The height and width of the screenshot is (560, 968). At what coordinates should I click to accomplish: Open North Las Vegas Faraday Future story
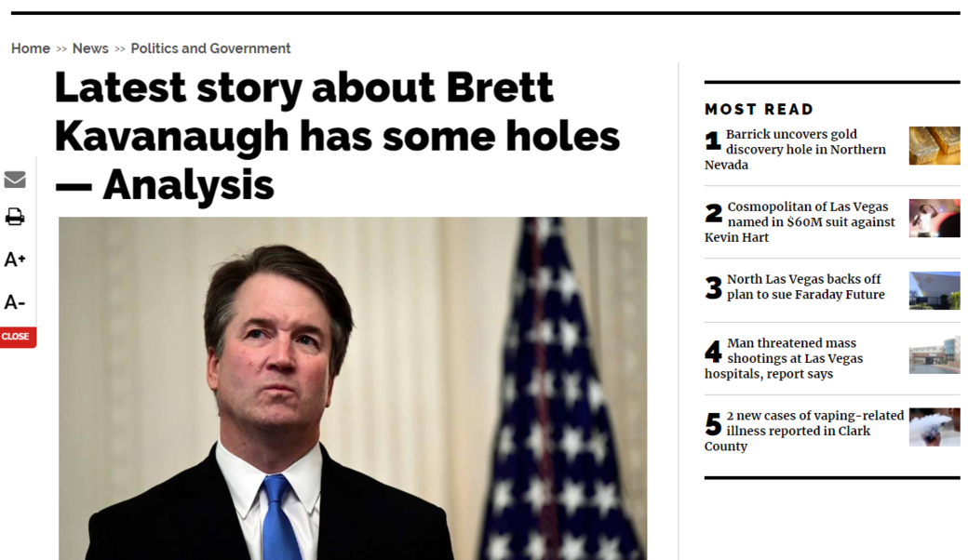(805, 287)
